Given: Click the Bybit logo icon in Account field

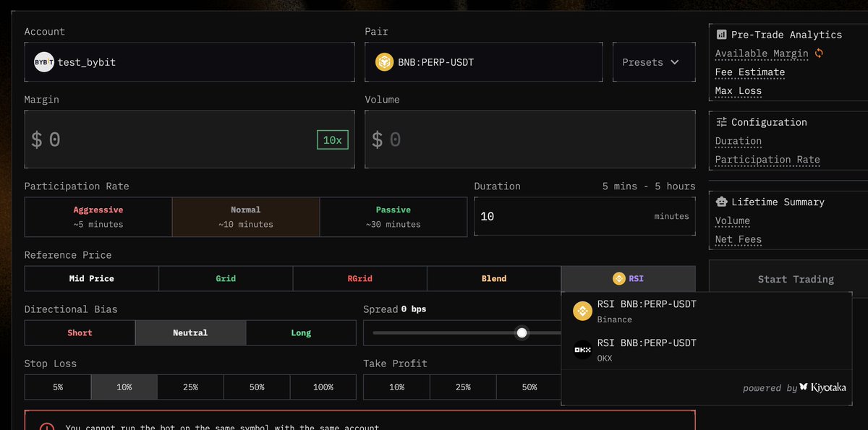Looking at the screenshot, I should pyautogui.click(x=43, y=62).
